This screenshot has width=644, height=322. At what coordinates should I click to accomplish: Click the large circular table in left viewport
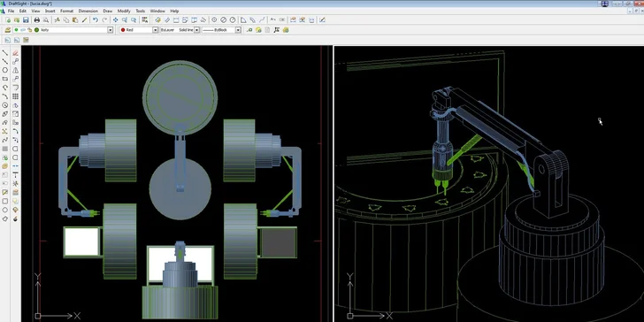click(x=180, y=97)
